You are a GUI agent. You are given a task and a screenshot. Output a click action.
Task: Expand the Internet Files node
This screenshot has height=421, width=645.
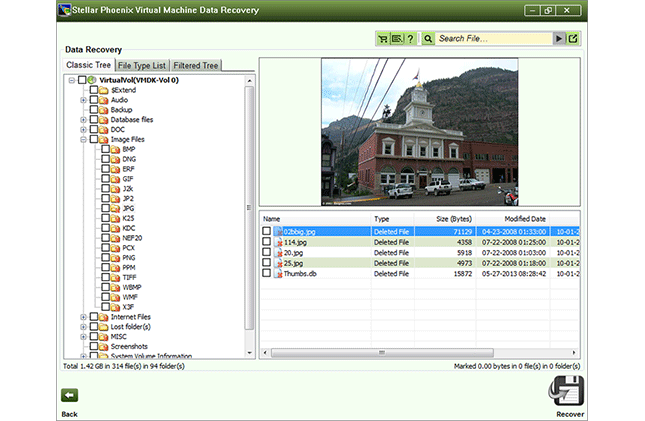(x=84, y=317)
